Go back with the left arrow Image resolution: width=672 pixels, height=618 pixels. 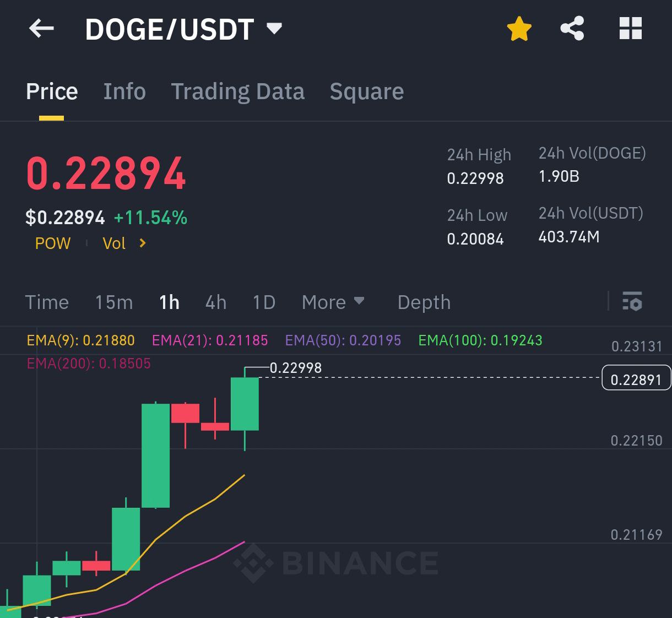(x=41, y=29)
